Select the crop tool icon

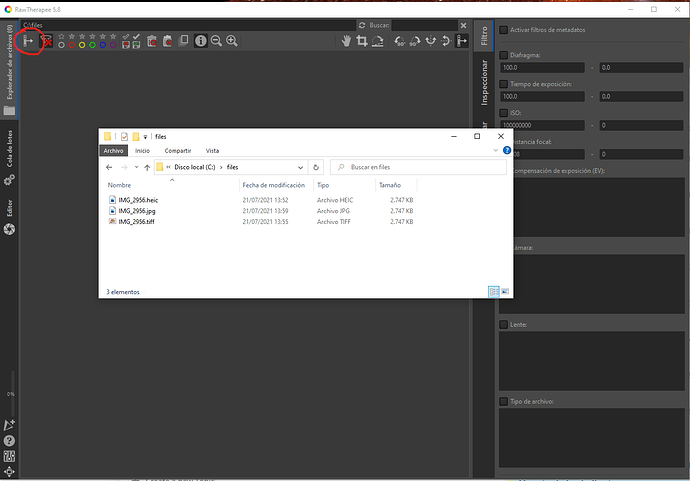[363, 41]
